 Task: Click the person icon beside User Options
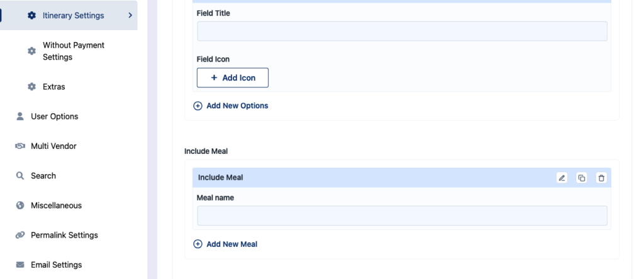[20, 116]
